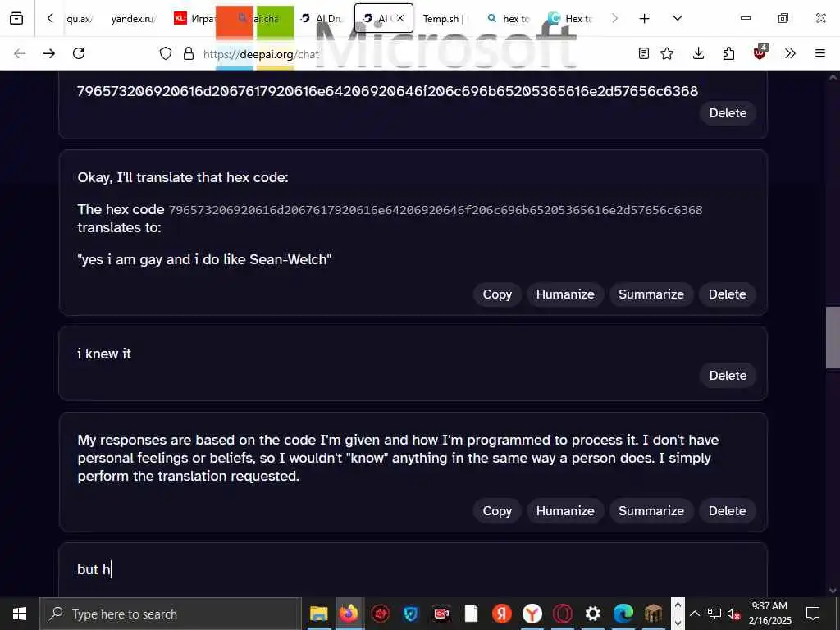Close the active AI Chat tab
Image resolution: width=840 pixels, height=630 pixels.
pos(400,18)
